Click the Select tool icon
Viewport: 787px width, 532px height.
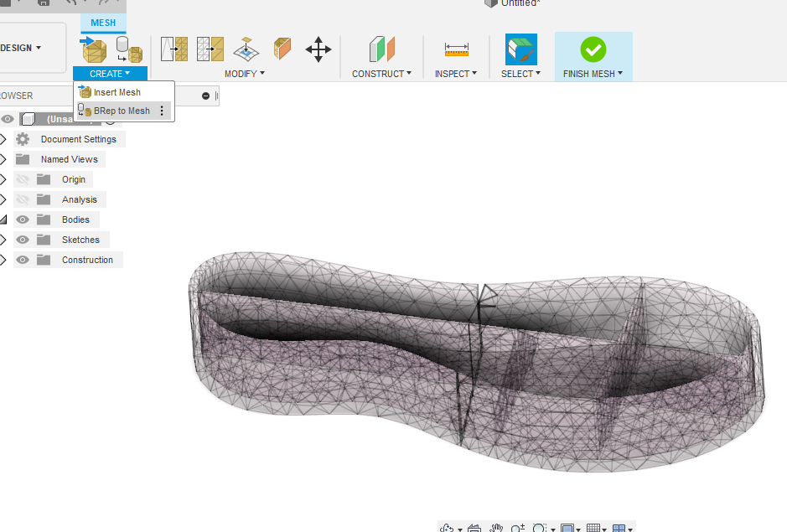click(521, 49)
